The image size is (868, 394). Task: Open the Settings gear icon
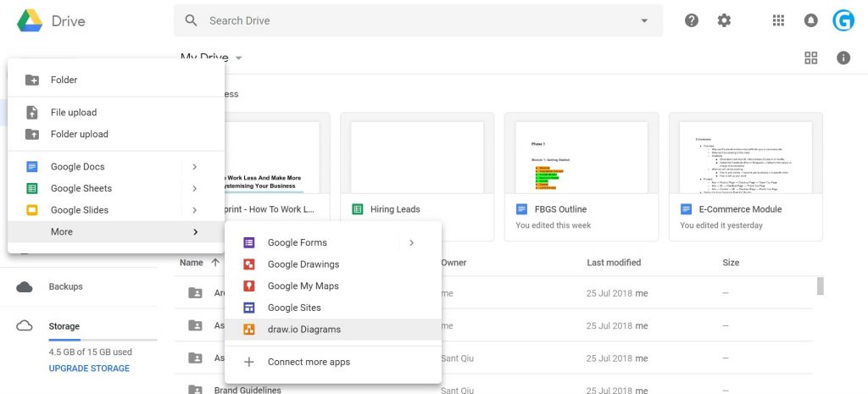[x=724, y=20]
